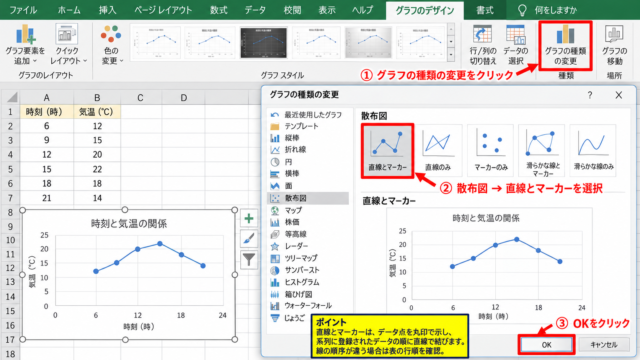
Task: Choose 滑らかな線のみ scatter subtype
Action: point(593,151)
